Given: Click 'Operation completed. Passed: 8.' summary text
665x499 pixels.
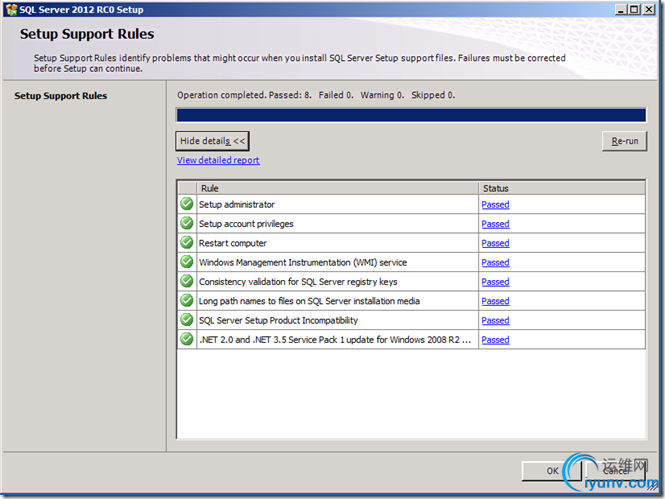Looking at the screenshot, I should click(x=244, y=95).
